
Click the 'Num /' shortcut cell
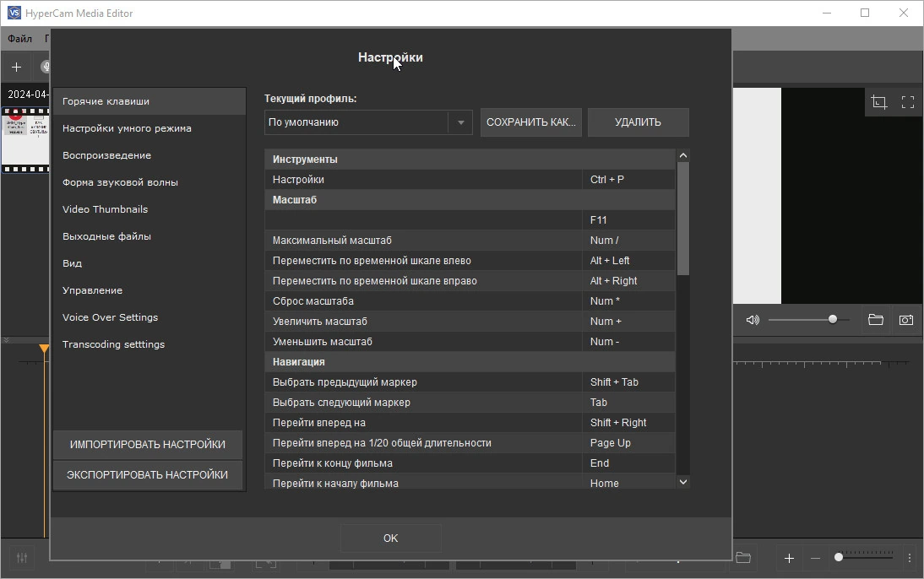click(x=628, y=241)
